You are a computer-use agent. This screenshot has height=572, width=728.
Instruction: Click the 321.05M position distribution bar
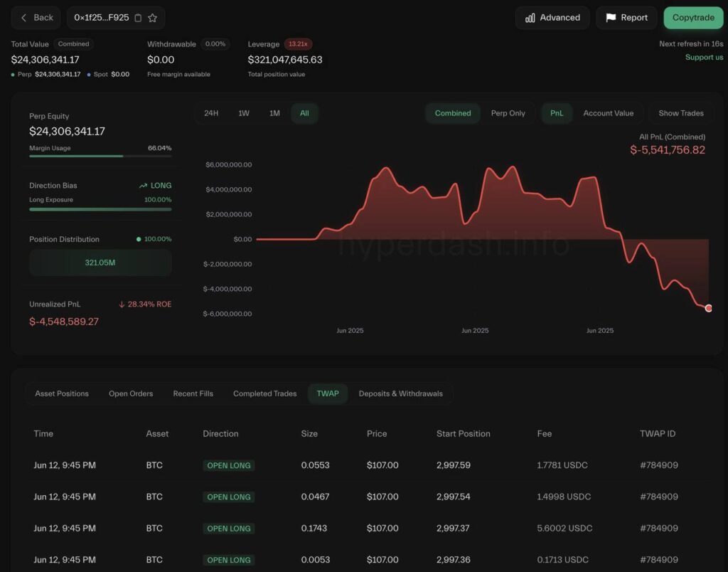[100, 263]
